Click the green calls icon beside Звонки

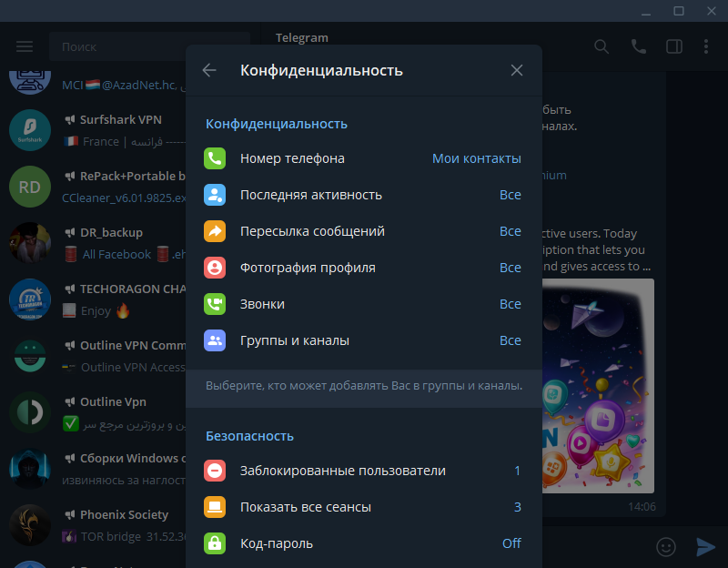pyautogui.click(x=215, y=304)
